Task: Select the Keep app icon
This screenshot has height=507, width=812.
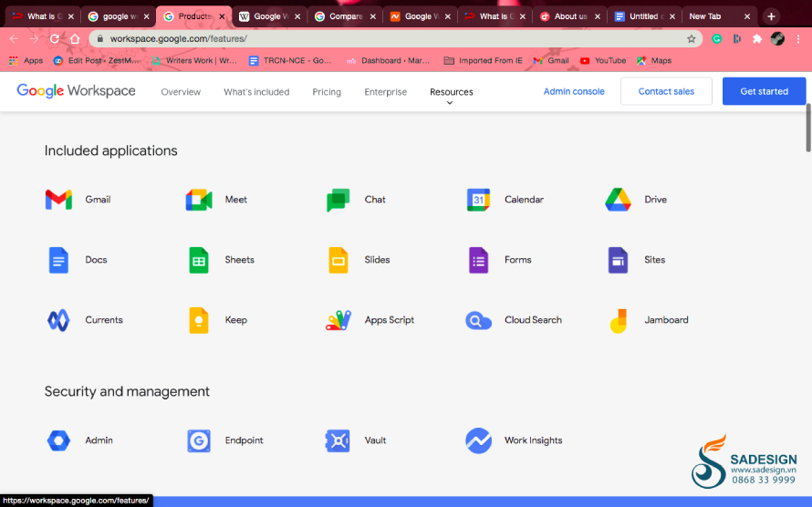Action: click(199, 320)
